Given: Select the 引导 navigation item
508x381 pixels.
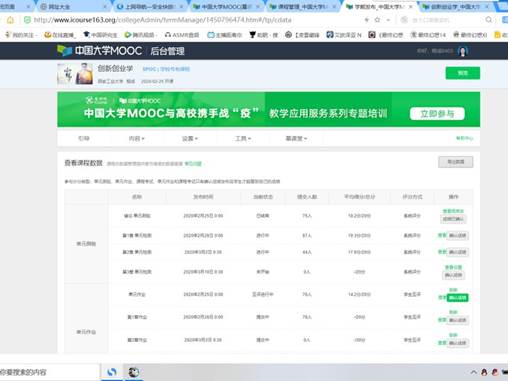Looking at the screenshot, I should tap(83, 138).
